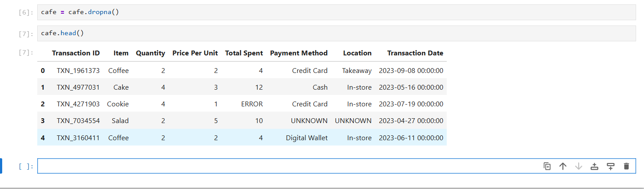This screenshot has height=189, width=644.
Task: Move the selected cell up
Action: pos(563,166)
